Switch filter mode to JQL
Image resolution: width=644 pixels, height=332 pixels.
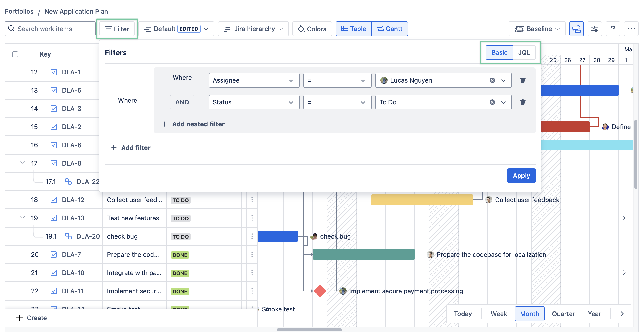(x=524, y=53)
